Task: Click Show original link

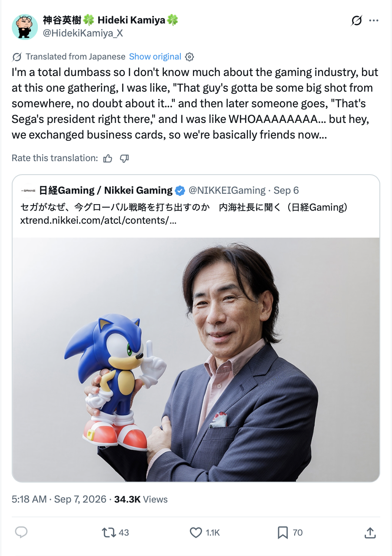Action: pos(155,56)
